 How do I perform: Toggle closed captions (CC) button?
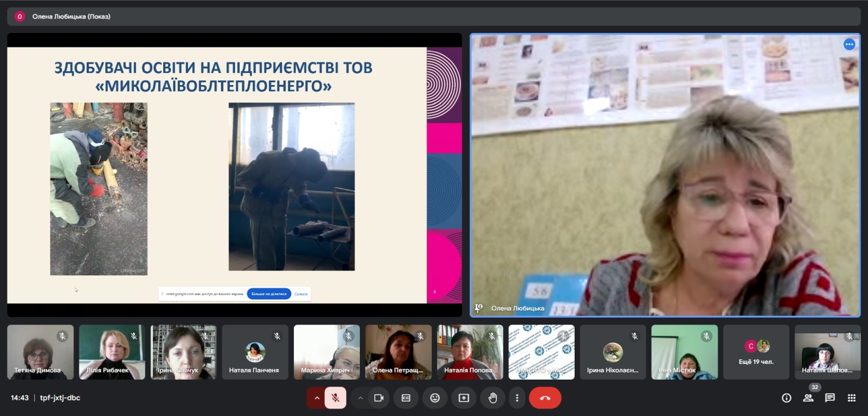point(406,398)
